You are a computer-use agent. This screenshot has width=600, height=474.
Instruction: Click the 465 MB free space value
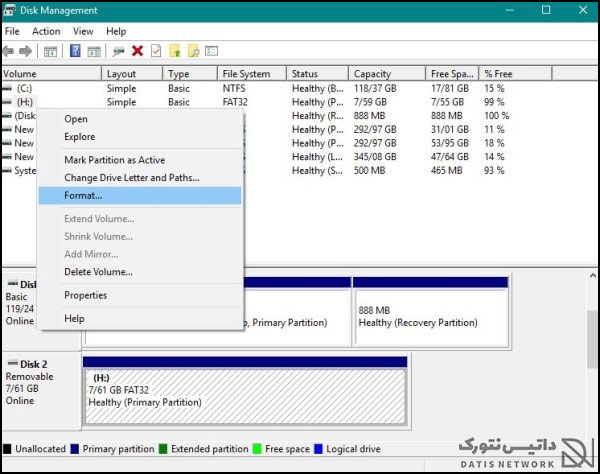pos(447,171)
